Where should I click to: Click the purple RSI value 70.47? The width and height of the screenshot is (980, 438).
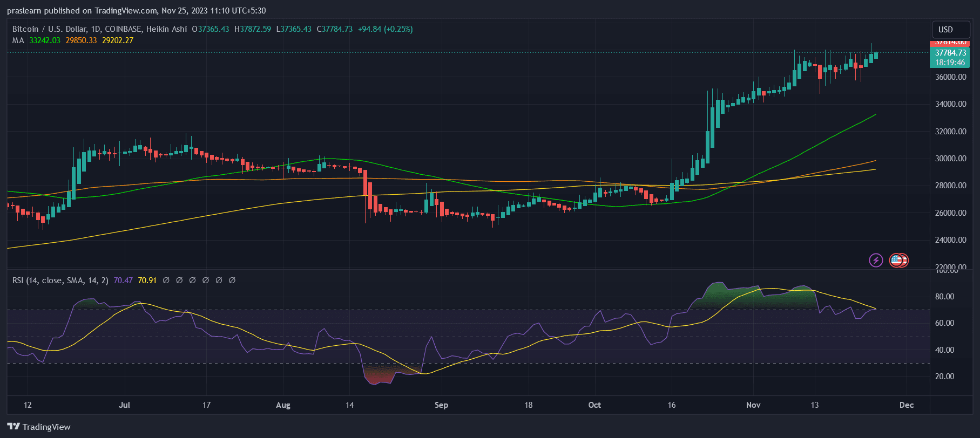(123, 280)
